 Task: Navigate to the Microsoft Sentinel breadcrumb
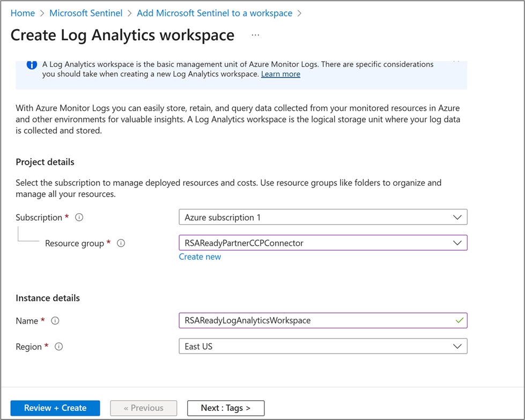(x=86, y=13)
